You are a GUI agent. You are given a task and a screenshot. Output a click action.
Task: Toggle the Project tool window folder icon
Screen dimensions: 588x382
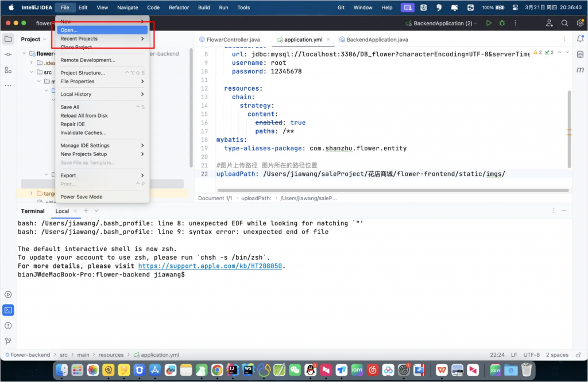[x=8, y=39]
